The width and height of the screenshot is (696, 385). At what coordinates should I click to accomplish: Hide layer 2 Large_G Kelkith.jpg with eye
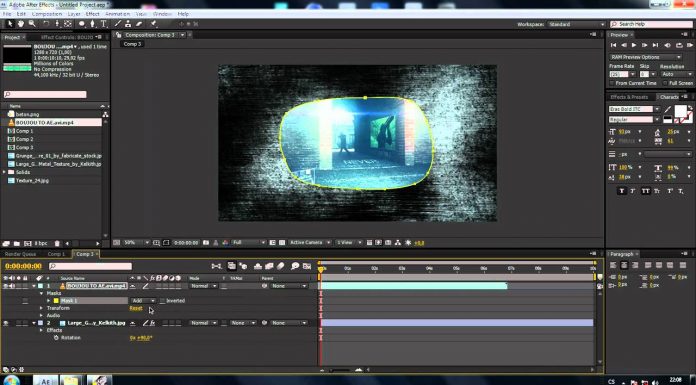[6, 323]
